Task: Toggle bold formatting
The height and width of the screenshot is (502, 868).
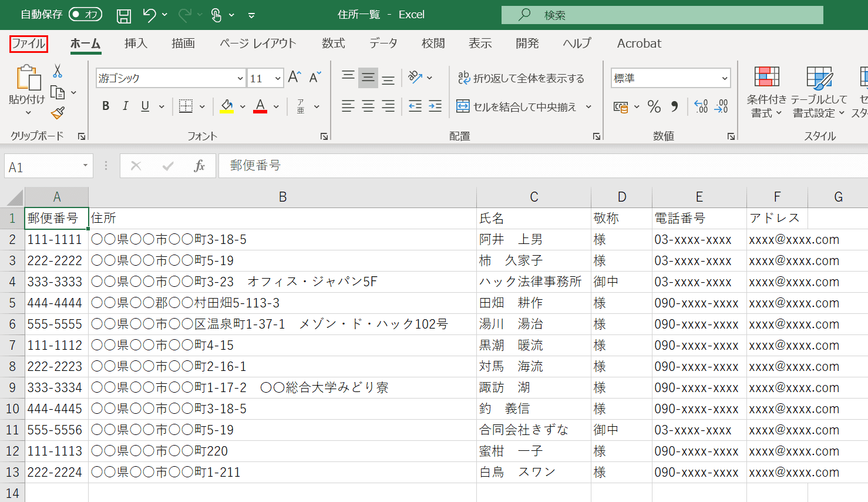Action: [106, 106]
